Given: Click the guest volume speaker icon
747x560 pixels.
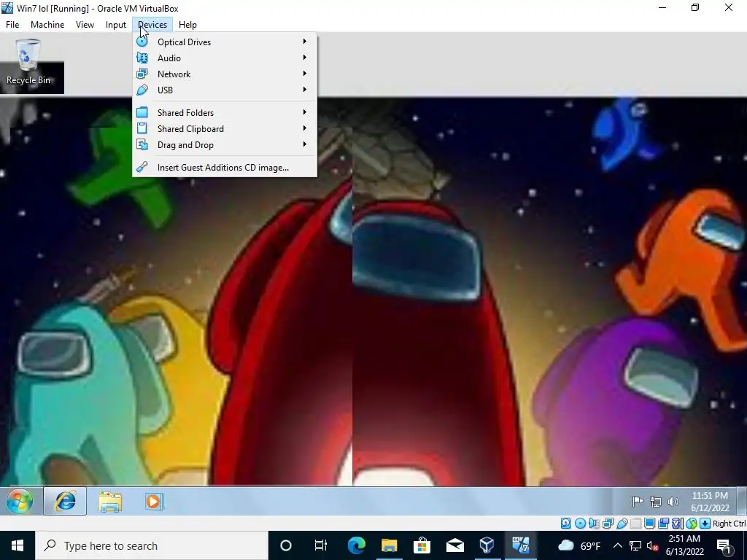Looking at the screenshot, I should pyautogui.click(x=673, y=502).
